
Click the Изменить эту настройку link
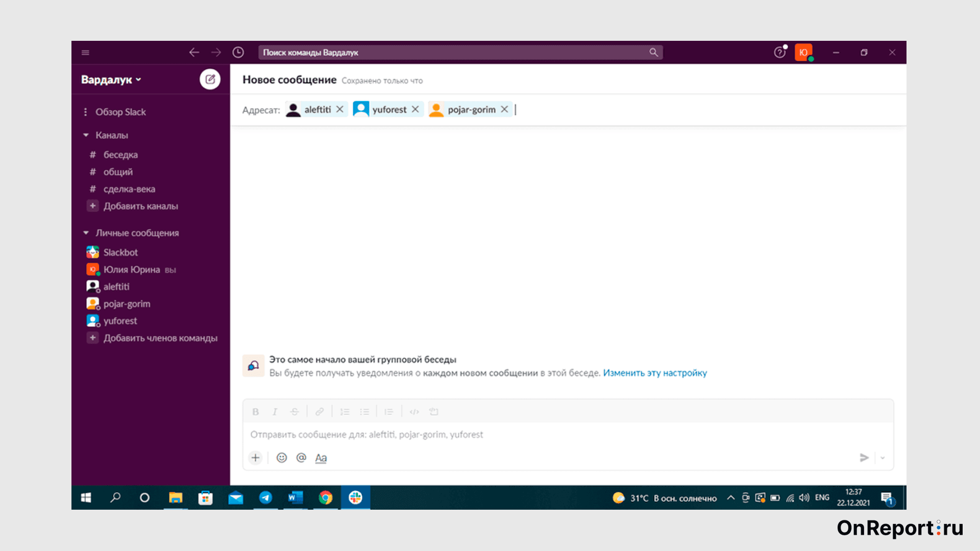(655, 373)
